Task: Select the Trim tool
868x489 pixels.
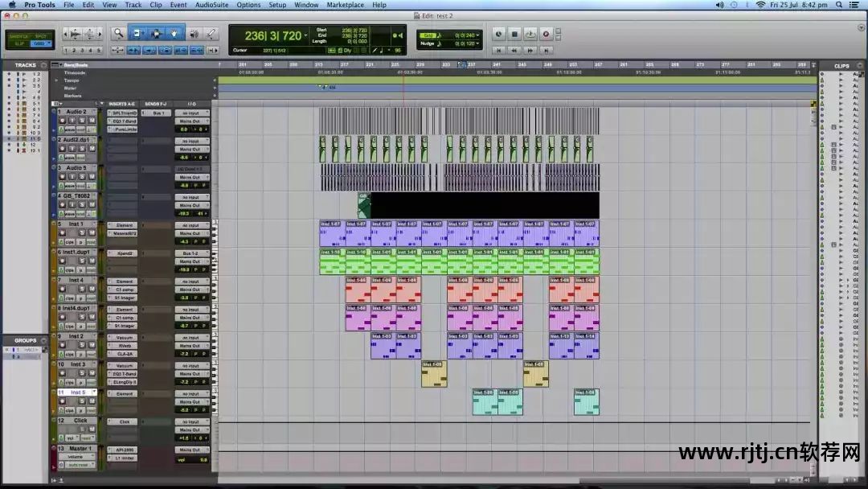Action: pos(137,33)
